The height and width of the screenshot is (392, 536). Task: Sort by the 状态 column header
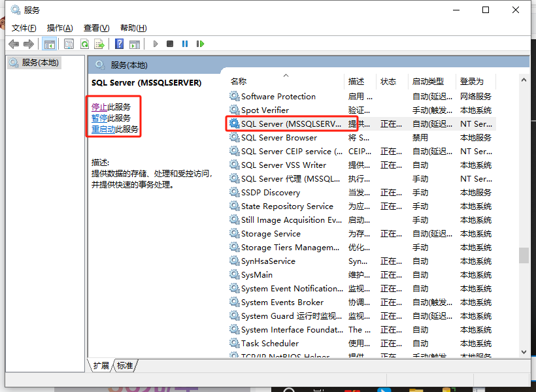(392, 81)
